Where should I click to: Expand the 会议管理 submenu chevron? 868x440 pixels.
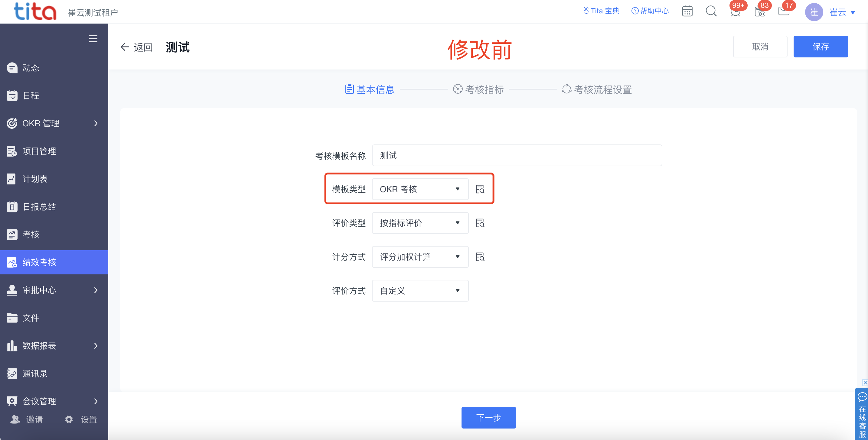(96, 401)
